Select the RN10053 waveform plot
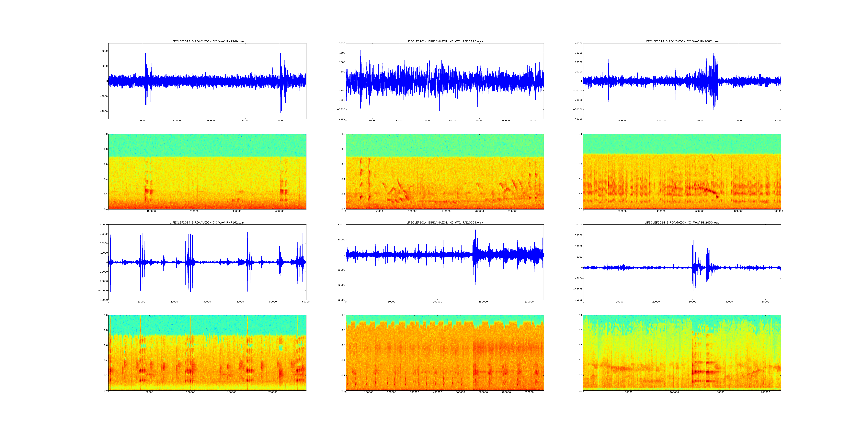The image size is (868, 434). click(444, 262)
